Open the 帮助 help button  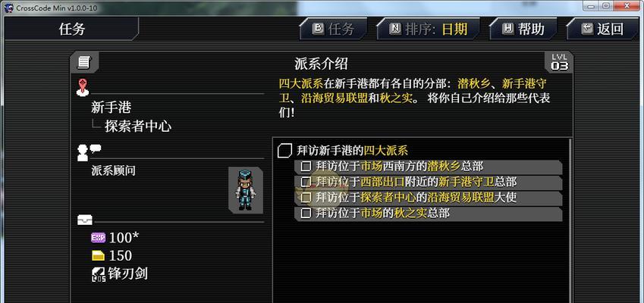[x=523, y=29]
